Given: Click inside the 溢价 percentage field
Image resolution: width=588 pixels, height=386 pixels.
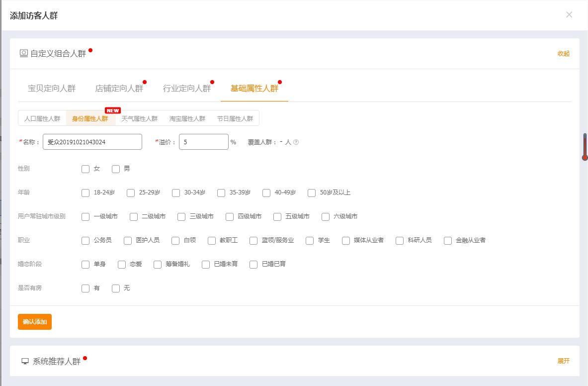Looking at the screenshot, I should point(204,142).
